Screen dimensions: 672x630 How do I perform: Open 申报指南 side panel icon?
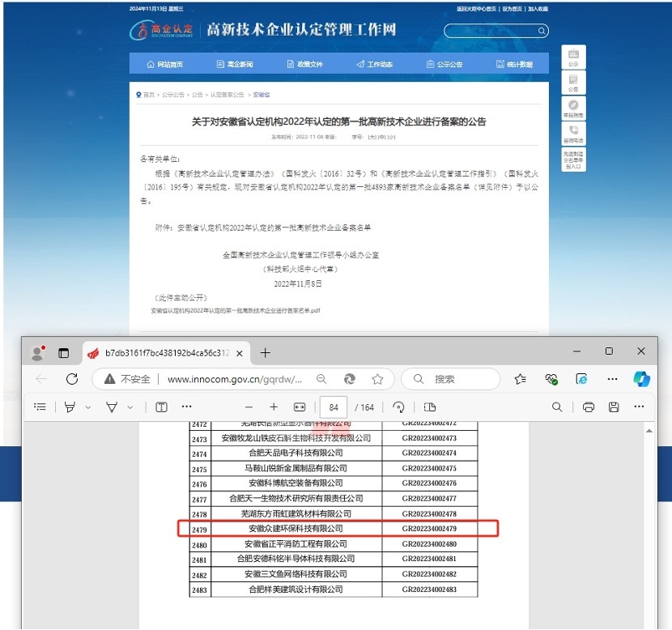point(573,109)
